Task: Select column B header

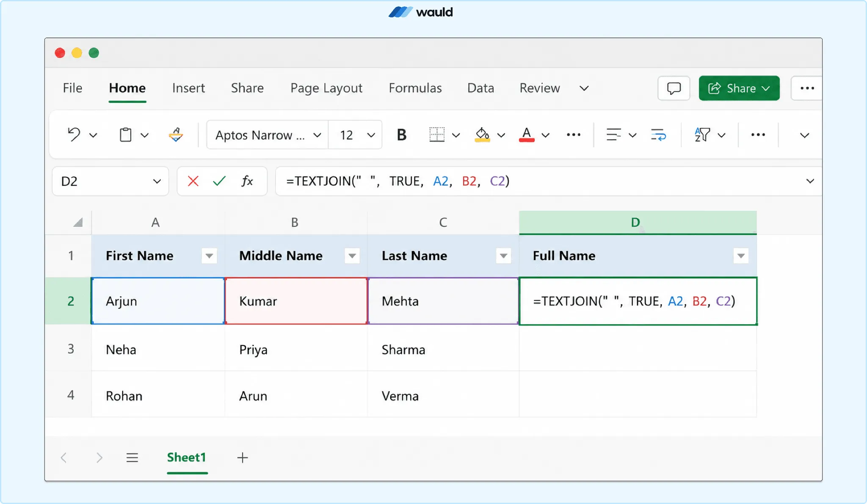Action: point(296,222)
